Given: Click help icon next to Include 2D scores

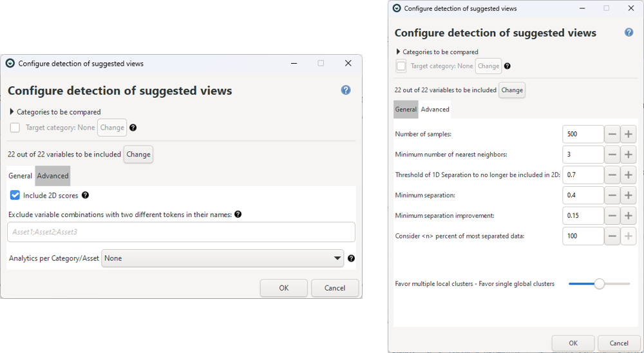Looking at the screenshot, I should [x=85, y=195].
